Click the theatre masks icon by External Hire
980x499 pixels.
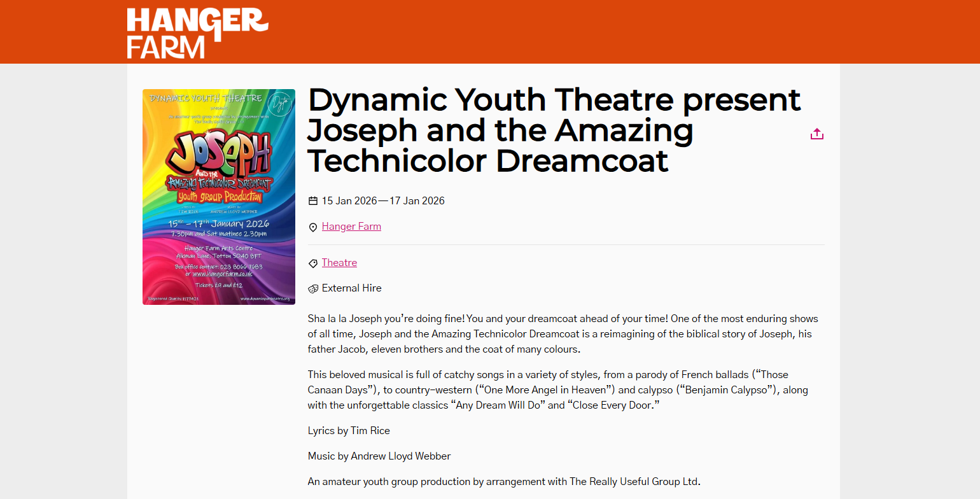(312, 288)
